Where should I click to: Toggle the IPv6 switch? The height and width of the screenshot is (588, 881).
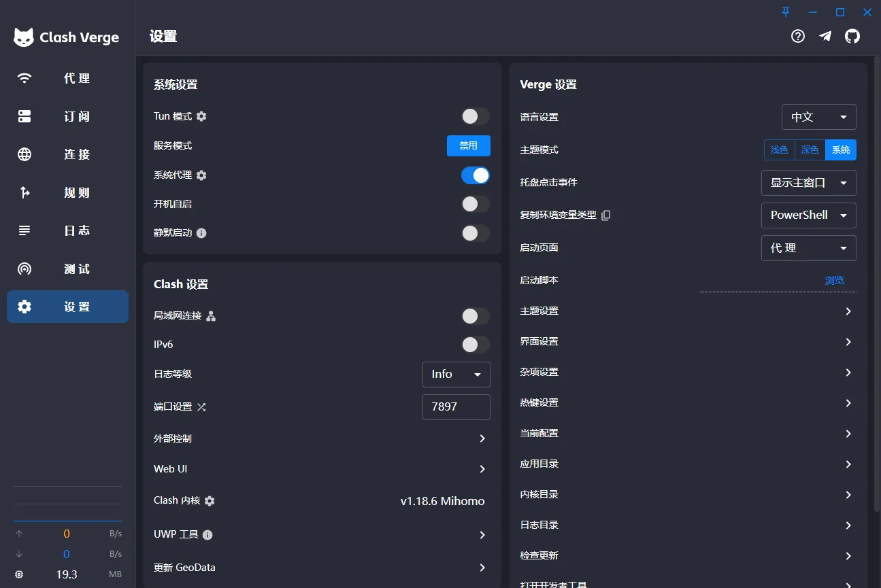475,345
